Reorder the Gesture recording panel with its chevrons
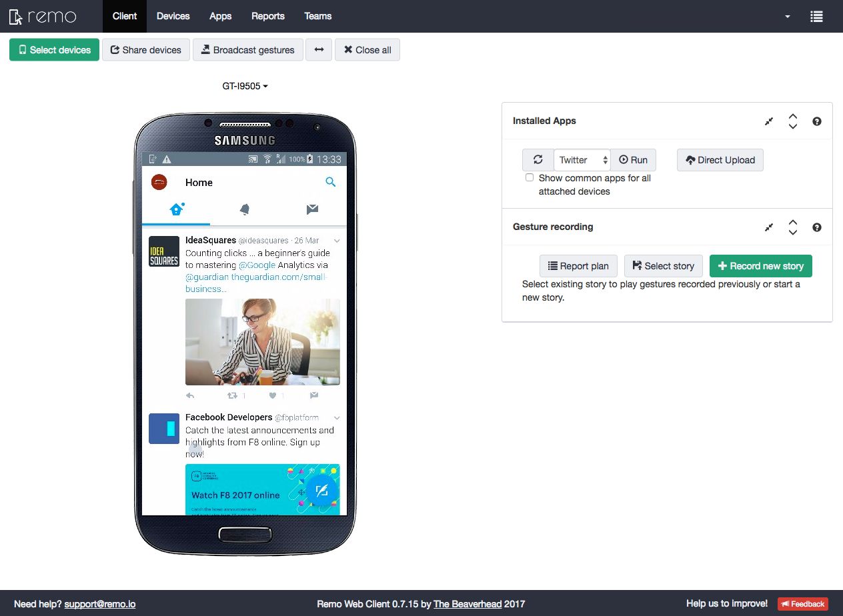The height and width of the screenshot is (616, 843). coord(792,227)
